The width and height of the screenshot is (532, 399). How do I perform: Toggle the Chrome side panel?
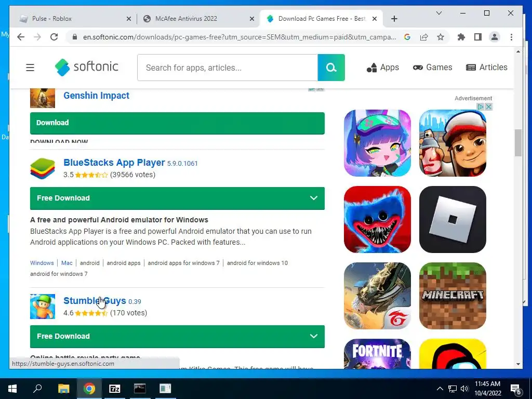pos(478,37)
